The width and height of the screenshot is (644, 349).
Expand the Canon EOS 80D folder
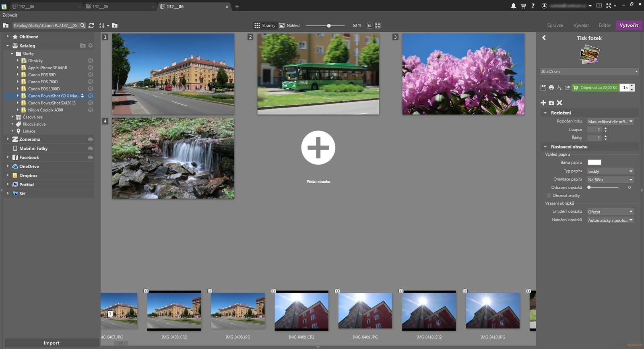point(18,74)
